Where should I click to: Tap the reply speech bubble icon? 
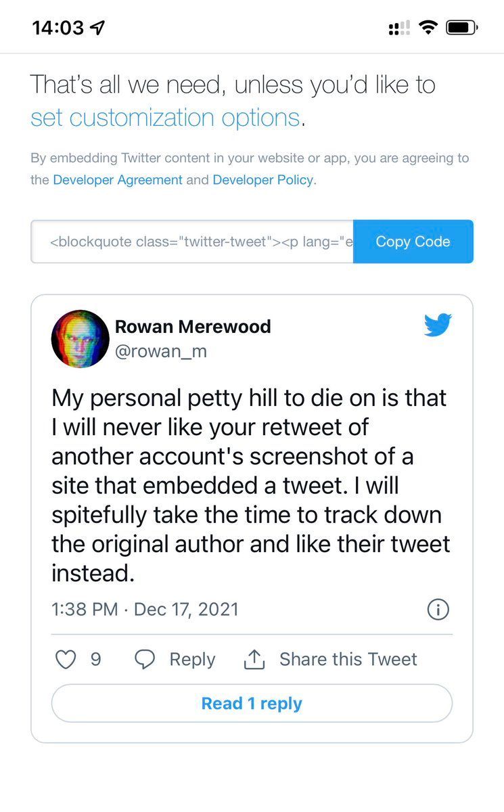145,660
